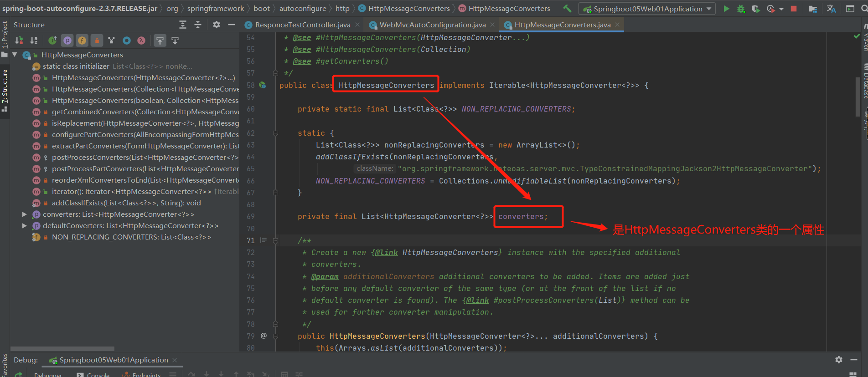The image size is (868, 377).
Task: Close HttpMessageConverters.java tab
Action: 617,25
